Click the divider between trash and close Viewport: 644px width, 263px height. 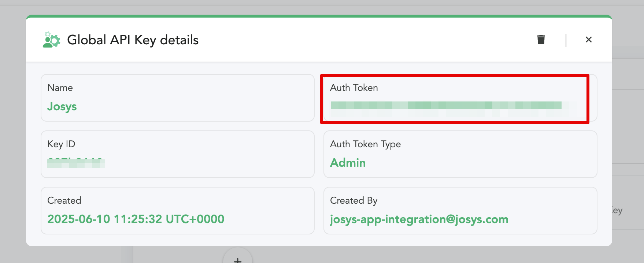[566, 40]
